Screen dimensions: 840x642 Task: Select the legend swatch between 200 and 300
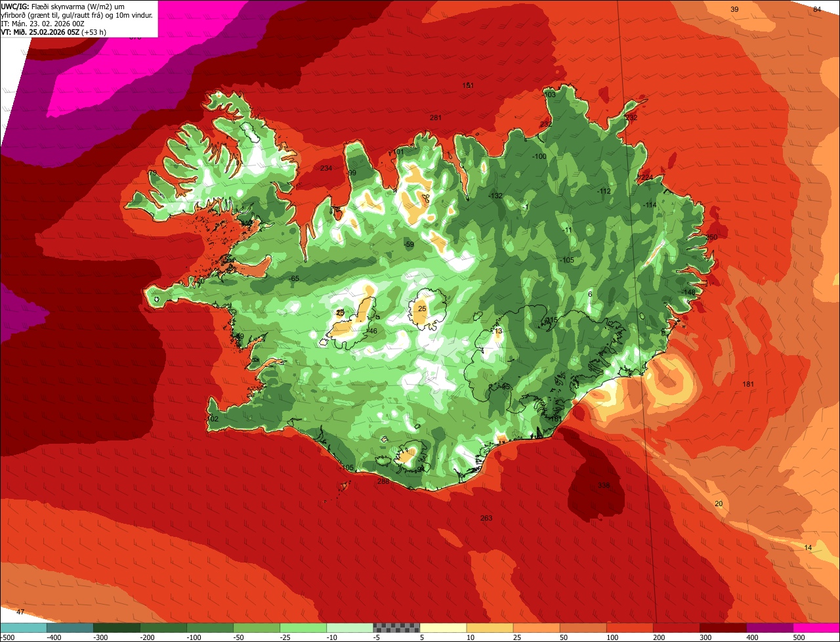(675, 628)
